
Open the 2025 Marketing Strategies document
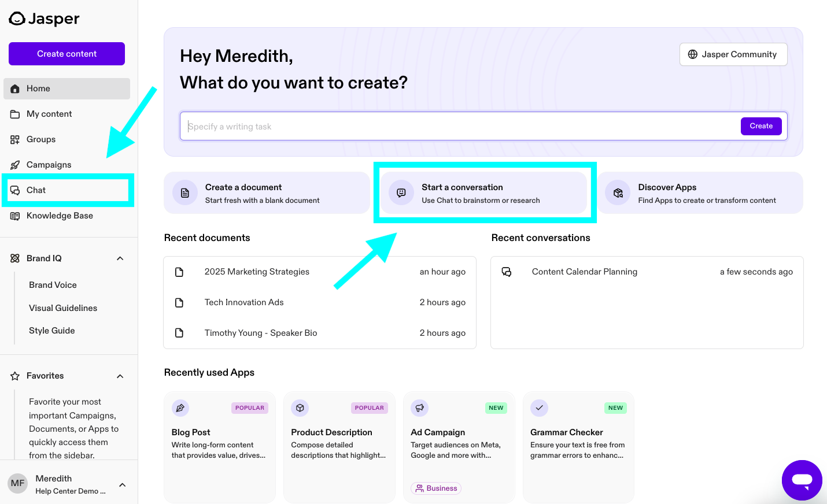[x=257, y=272]
